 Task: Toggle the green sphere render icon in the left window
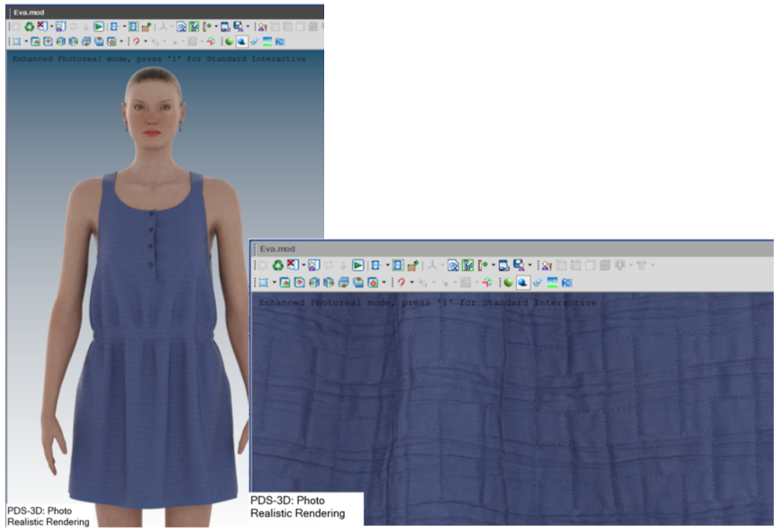[229, 41]
